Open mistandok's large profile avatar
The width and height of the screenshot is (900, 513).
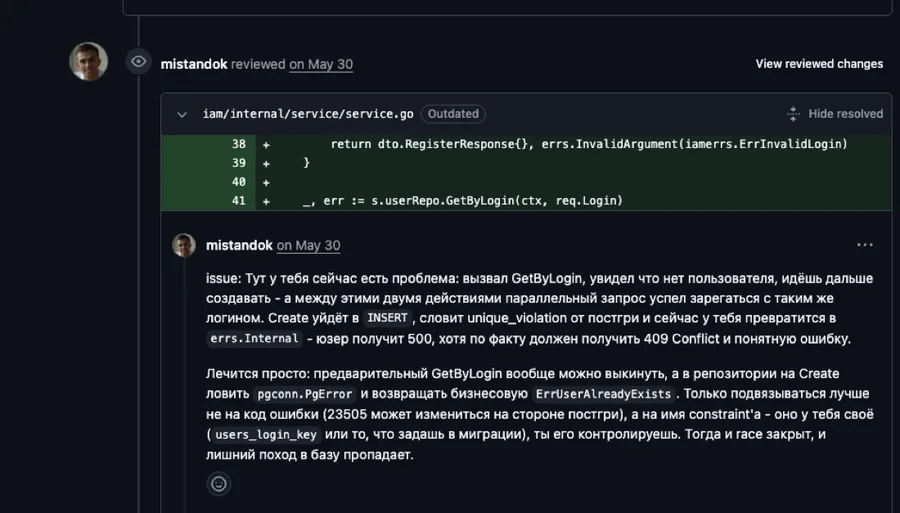(x=88, y=61)
